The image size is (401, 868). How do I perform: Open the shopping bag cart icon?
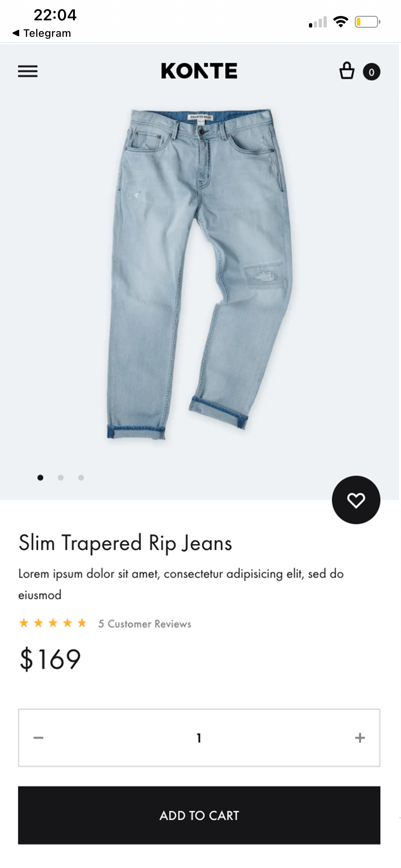point(346,71)
